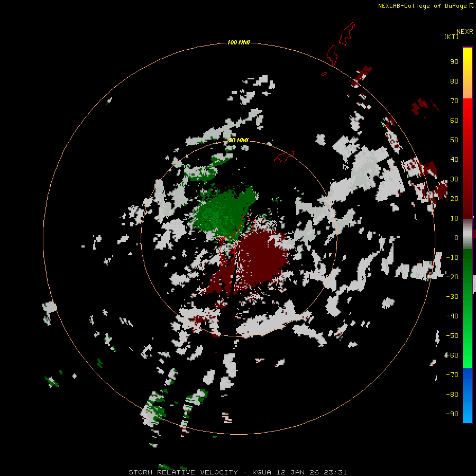The image size is (476, 476).
Task: Click the 20 knot scale label
Action: pyautogui.click(x=454, y=198)
